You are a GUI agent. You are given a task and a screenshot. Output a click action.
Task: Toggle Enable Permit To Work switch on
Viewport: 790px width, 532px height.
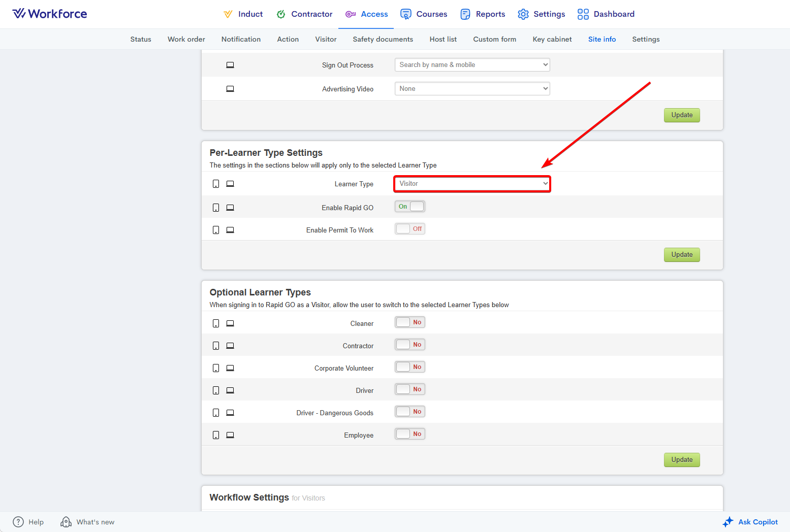pyautogui.click(x=410, y=229)
